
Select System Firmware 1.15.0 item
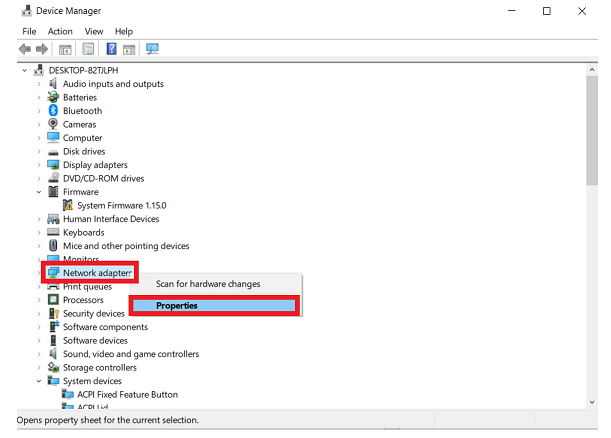pos(121,205)
